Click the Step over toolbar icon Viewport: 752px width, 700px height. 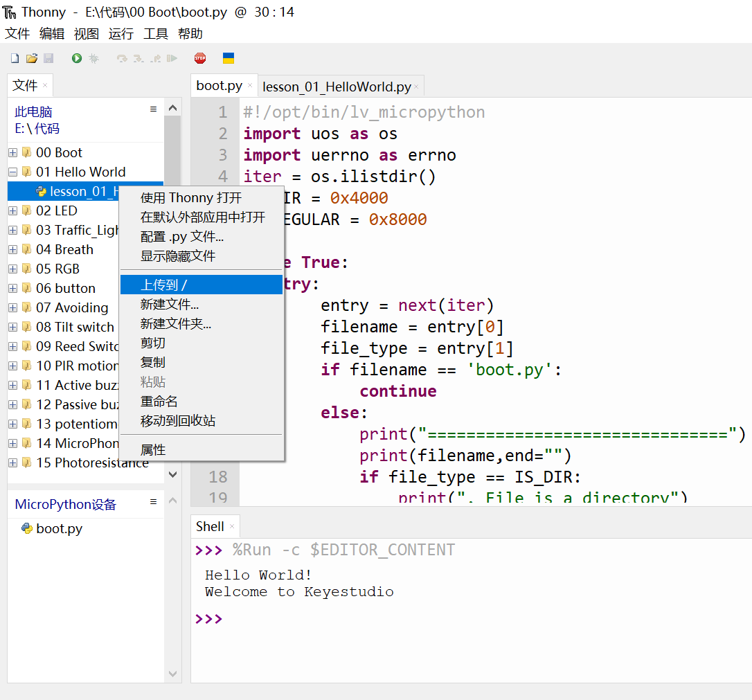tap(122, 58)
